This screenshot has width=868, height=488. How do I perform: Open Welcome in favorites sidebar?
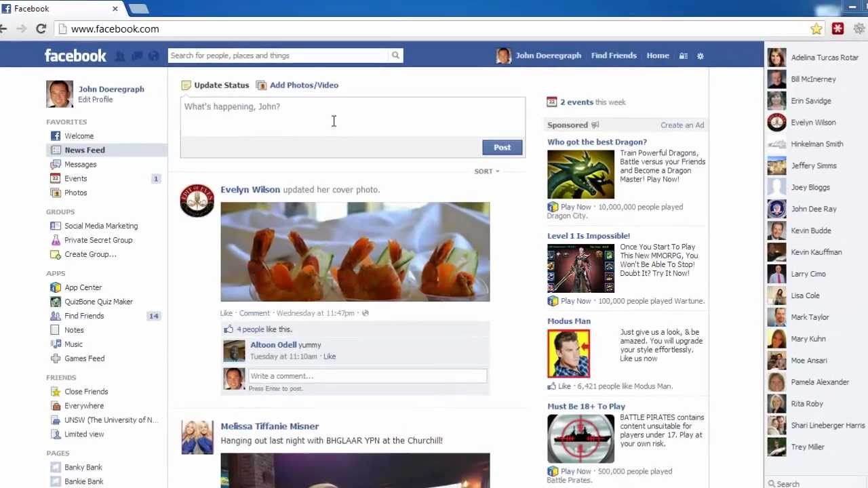(x=79, y=136)
